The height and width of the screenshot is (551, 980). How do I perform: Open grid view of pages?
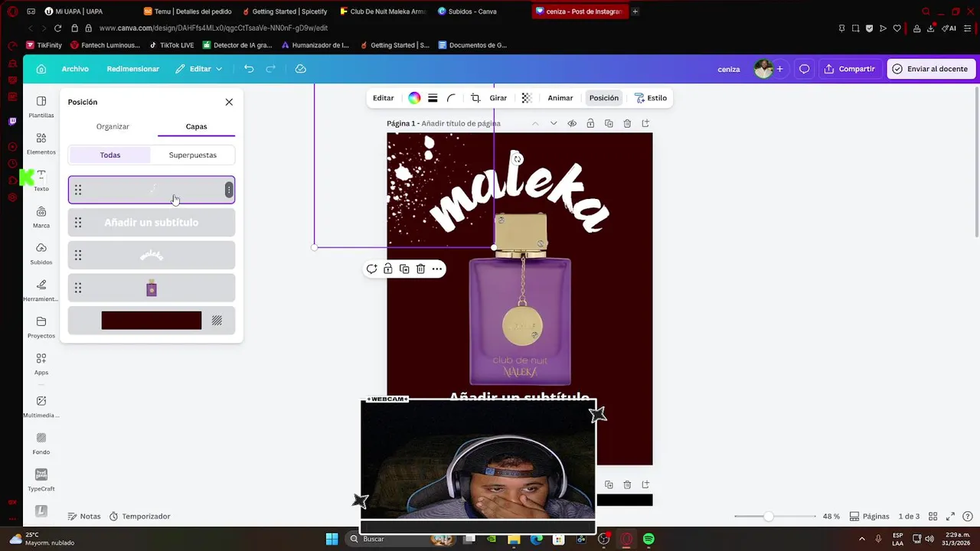point(934,517)
